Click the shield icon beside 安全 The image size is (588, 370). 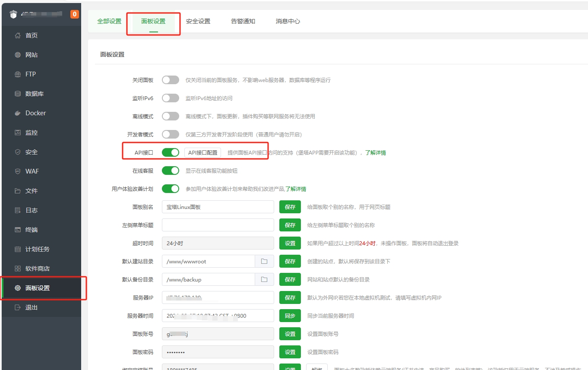click(x=18, y=152)
